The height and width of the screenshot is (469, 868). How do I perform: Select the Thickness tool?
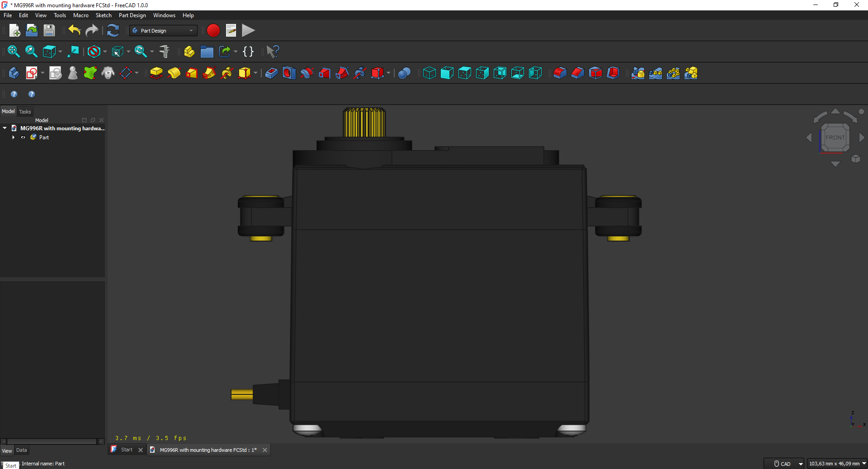click(613, 73)
